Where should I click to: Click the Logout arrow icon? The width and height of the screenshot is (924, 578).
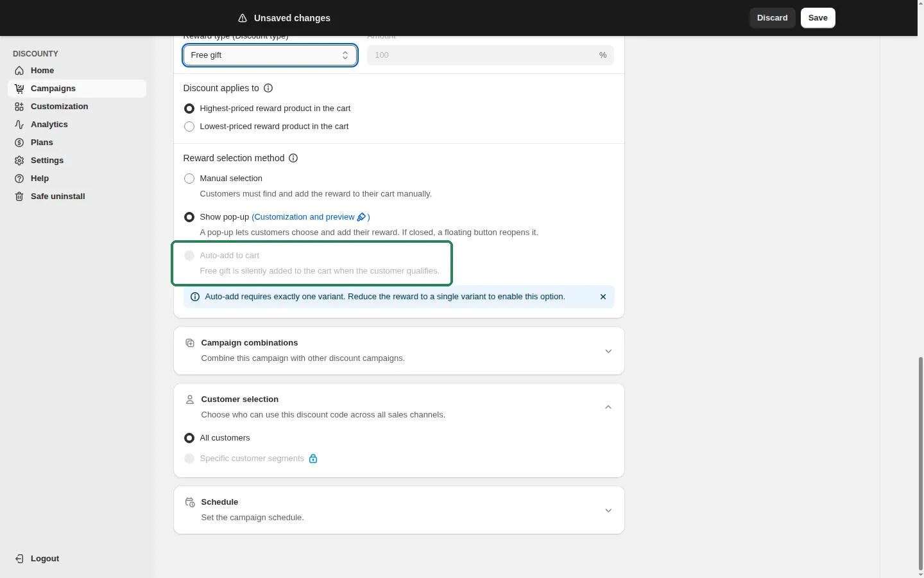pyautogui.click(x=19, y=559)
